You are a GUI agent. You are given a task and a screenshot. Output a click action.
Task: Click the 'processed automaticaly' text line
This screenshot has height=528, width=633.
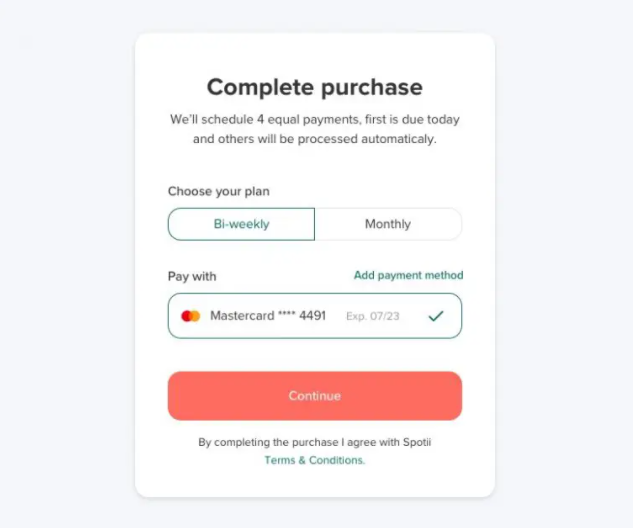coord(315,139)
